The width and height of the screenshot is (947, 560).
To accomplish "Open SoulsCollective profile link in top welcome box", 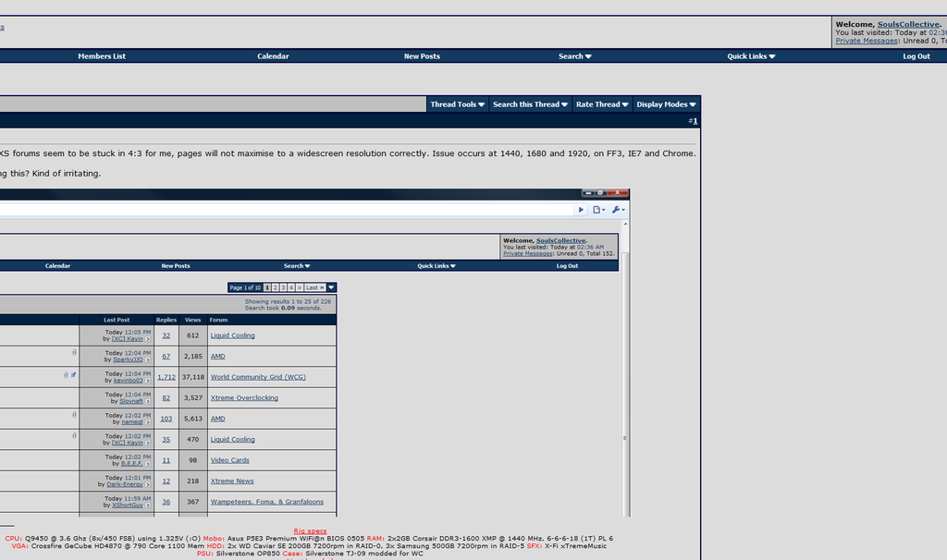I will [x=908, y=24].
